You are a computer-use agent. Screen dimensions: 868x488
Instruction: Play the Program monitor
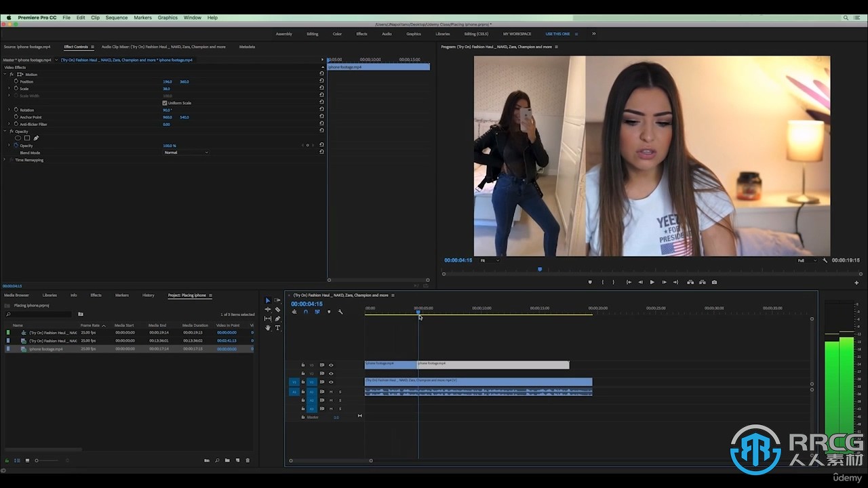[x=652, y=282]
